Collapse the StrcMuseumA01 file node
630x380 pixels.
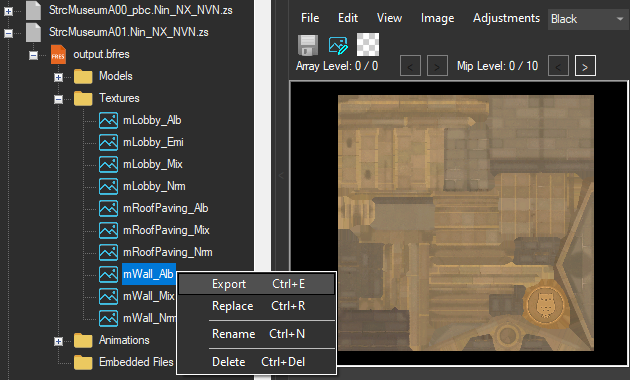pyautogui.click(x=8, y=33)
